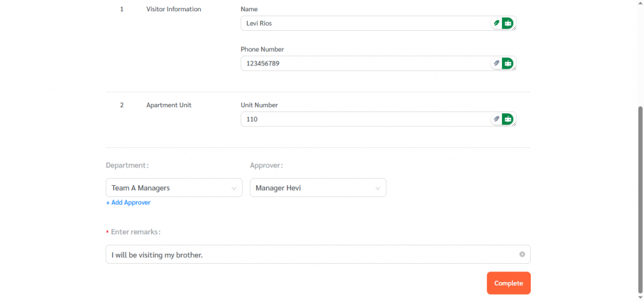Clear the remarks text with the x icon
644x301 pixels.
point(522,254)
